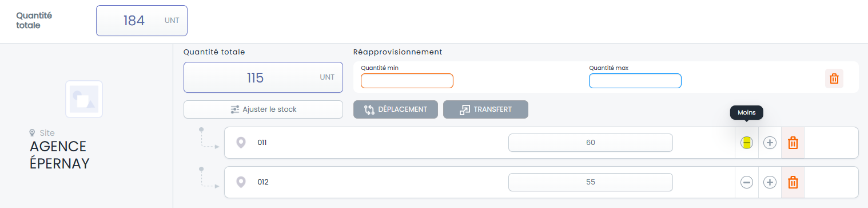Image resolution: width=868 pixels, height=208 pixels.
Task: Edit the quantity 60 field
Action: [591, 143]
